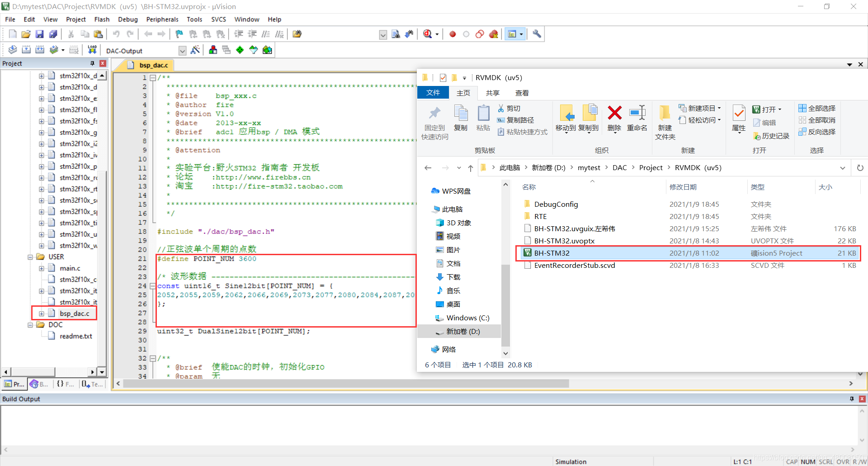
Task: Click 反向选择 in Explorer ribbon
Action: click(x=817, y=132)
